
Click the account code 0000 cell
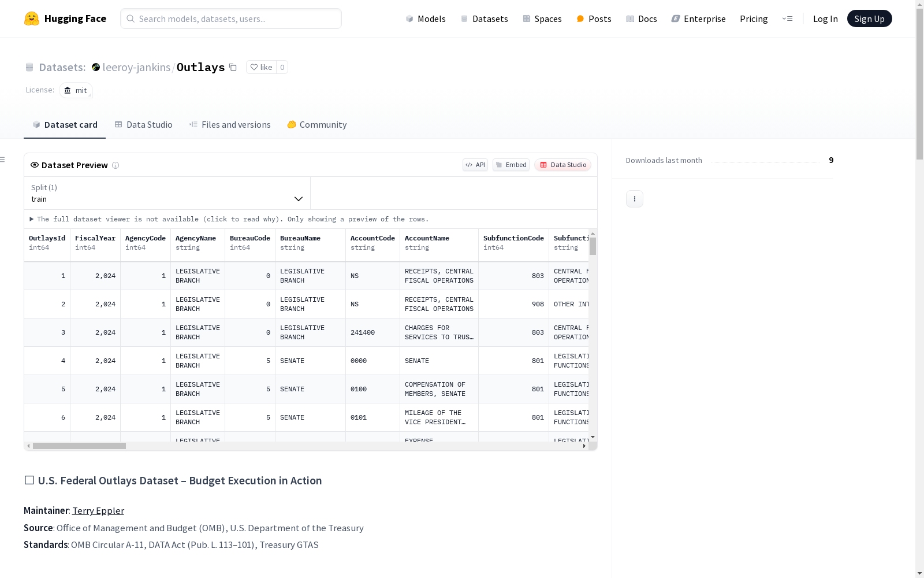click(x=373, y=361)
